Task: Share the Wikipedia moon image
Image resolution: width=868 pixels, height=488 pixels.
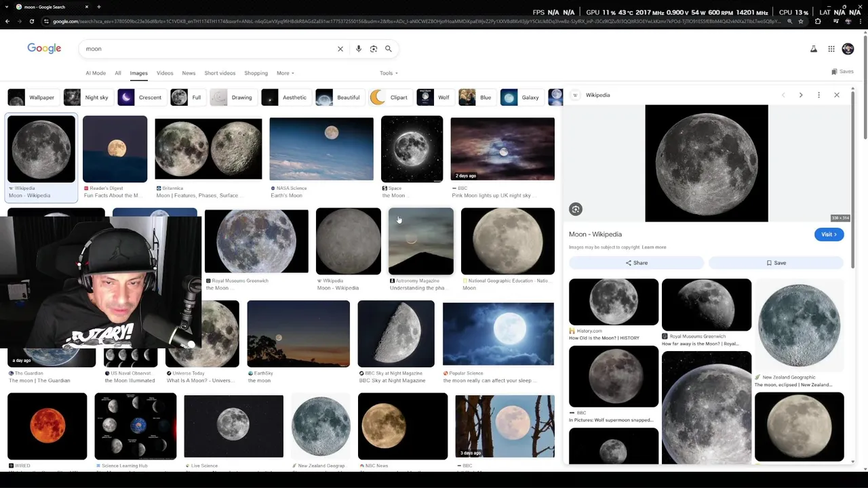Action: 637,263
